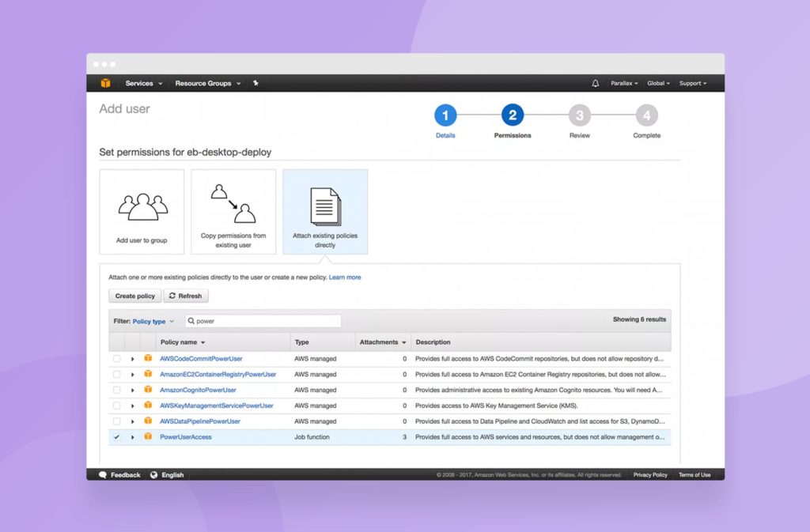This screenshot has height=532, width=810.
Task: Click the Add user to group people icon
Action: point(143,207)
